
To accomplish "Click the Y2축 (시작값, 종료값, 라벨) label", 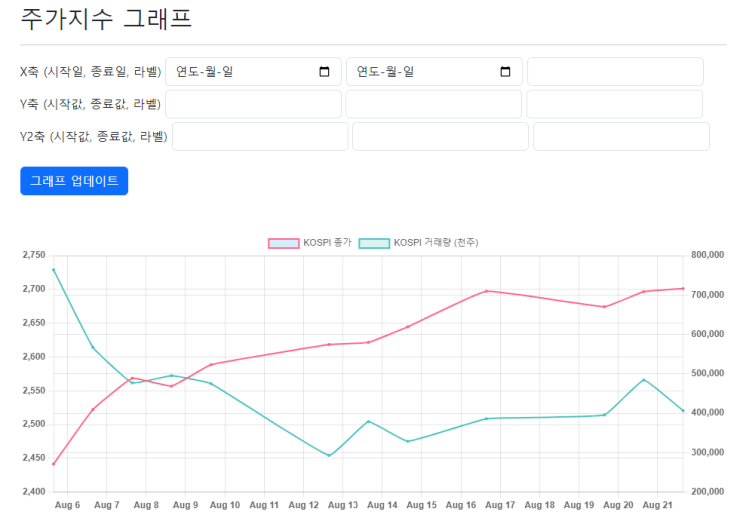I will [x=94, y=137].
